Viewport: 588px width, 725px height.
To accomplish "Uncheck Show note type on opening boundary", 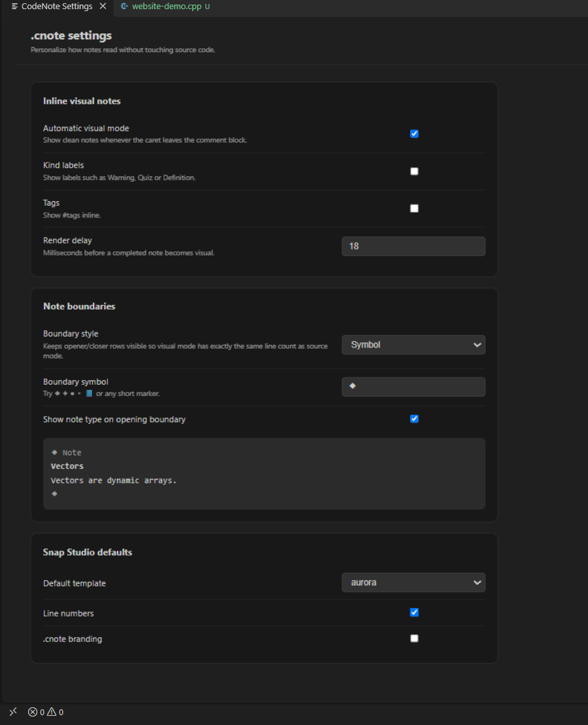I will (x=414, y=419).
